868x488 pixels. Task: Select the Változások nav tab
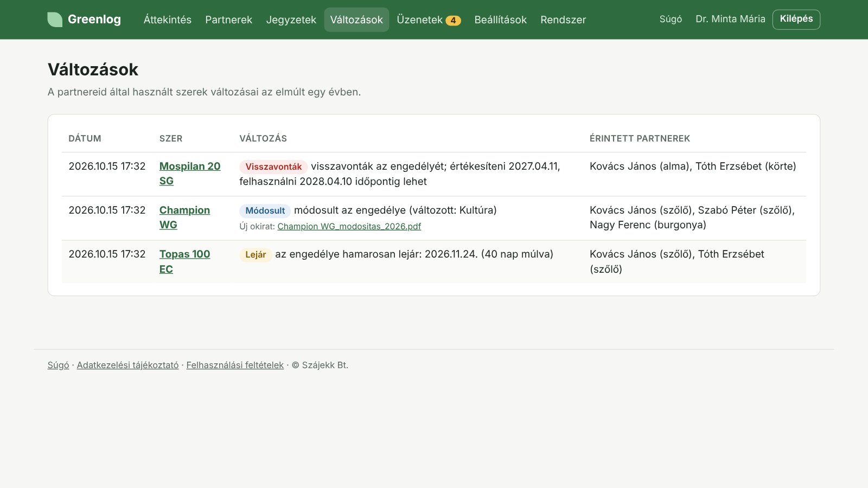[x=356, y=20]
